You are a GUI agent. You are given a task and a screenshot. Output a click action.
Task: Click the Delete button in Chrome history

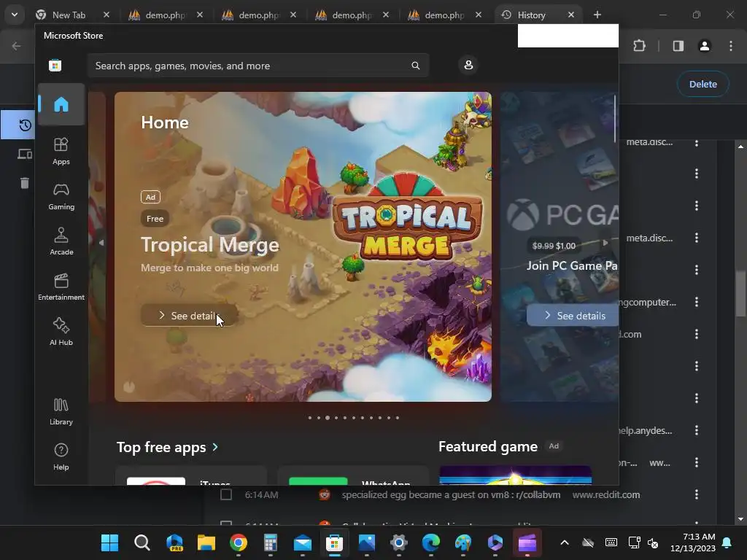tap(703, 84)
